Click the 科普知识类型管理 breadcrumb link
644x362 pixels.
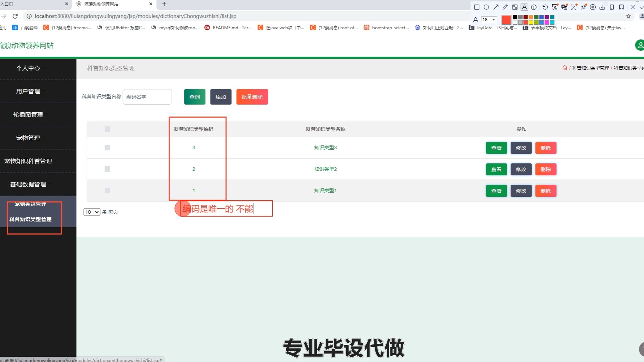[x=590, y=68]
